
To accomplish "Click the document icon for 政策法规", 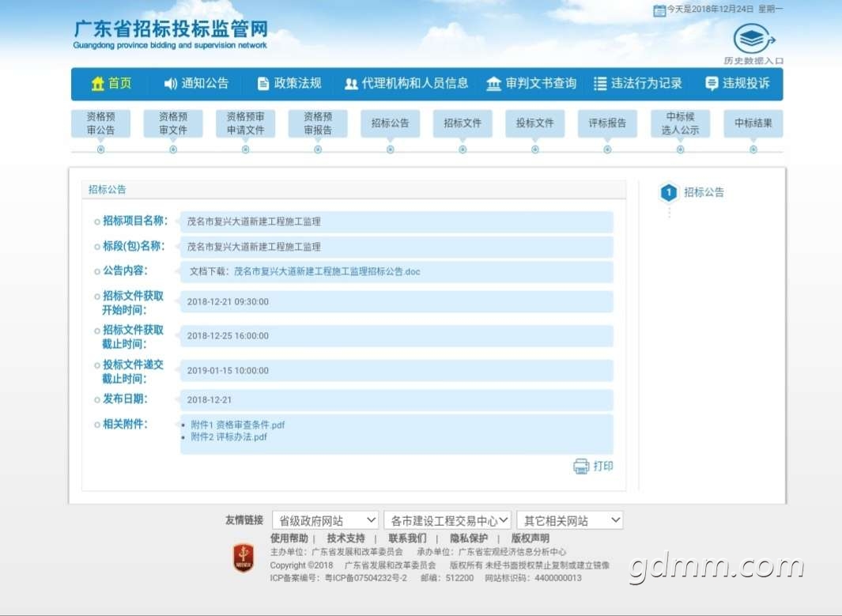I will click(263, 84).
